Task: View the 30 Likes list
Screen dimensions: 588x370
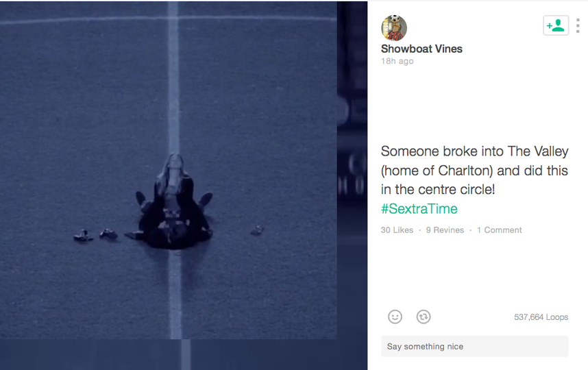Action: (397, 230)
